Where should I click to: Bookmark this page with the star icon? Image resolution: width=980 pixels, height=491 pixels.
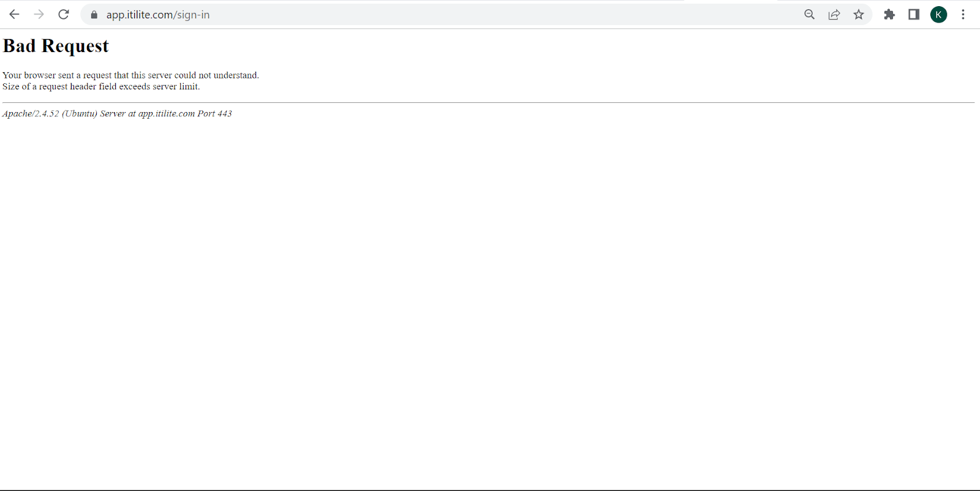tap(859, 15)
